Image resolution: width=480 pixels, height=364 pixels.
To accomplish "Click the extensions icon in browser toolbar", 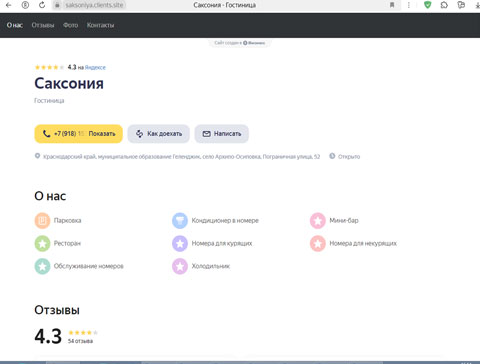I will pos(444,5).
